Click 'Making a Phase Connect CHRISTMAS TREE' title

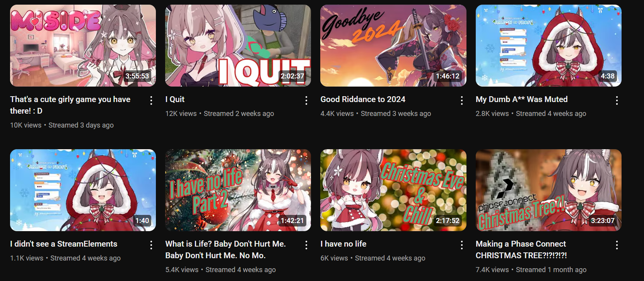coord(521,250)
